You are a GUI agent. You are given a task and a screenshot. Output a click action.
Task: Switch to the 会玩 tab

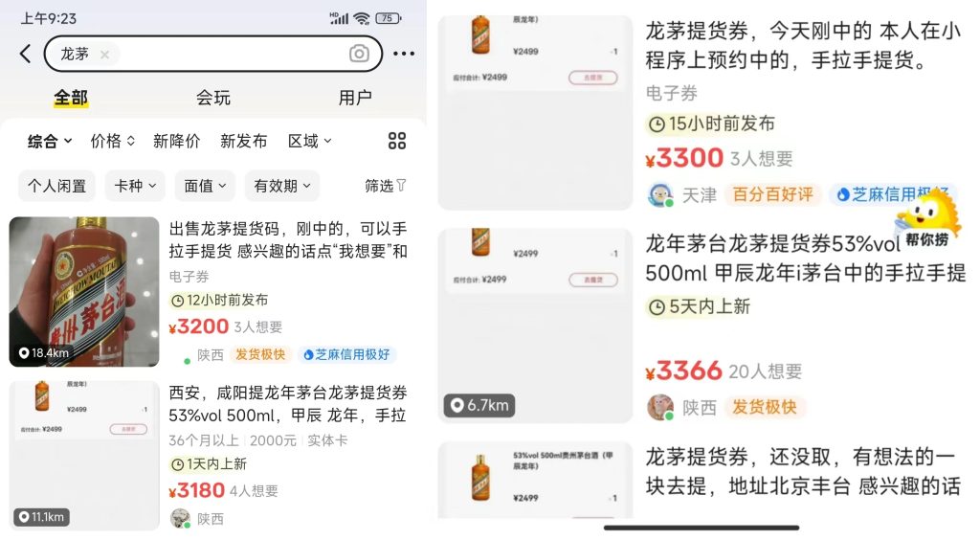pos(213,98)
